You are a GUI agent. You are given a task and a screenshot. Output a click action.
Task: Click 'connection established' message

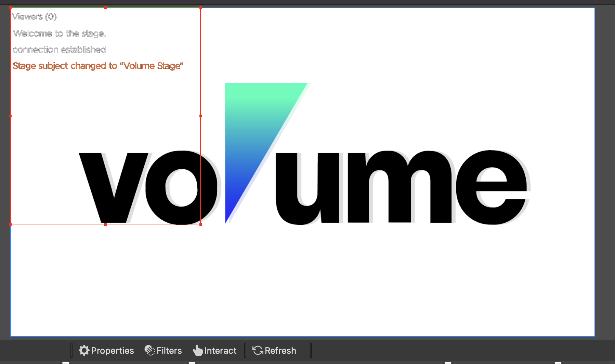pyautogui.click(x=59, y=50)
